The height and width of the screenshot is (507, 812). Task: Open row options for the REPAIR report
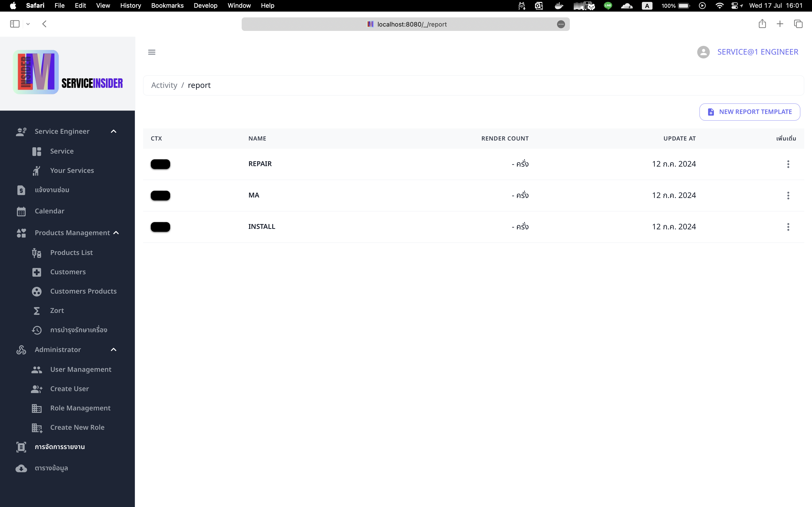[788, 164]
